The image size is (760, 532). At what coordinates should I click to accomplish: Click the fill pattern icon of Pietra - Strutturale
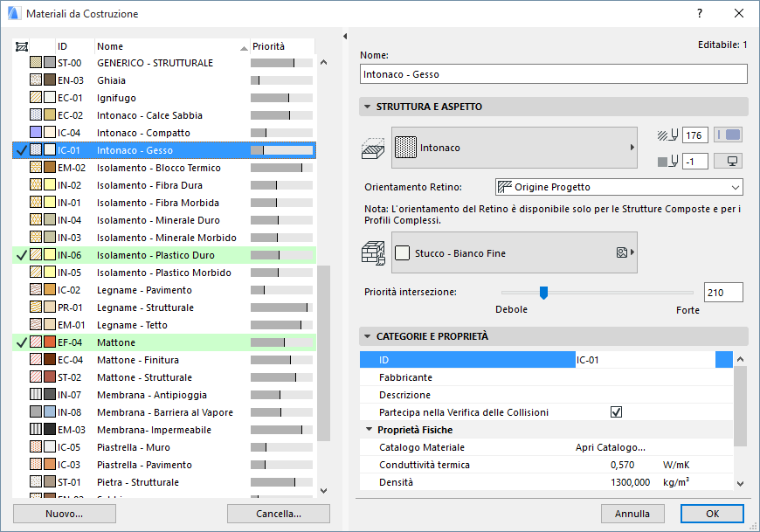(x=36, y=482)
